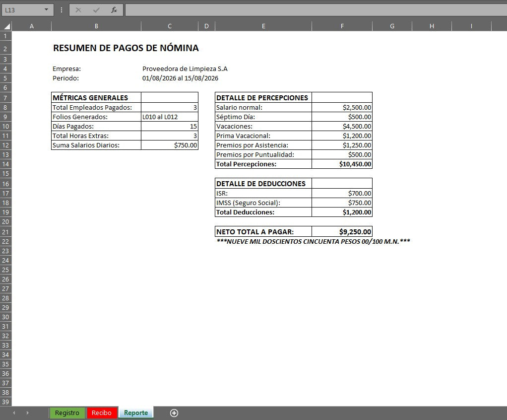Click the title RESUMEN DE PAGOS DE NÓMINA
The image size is (507, 420).
tap(126, 48)
